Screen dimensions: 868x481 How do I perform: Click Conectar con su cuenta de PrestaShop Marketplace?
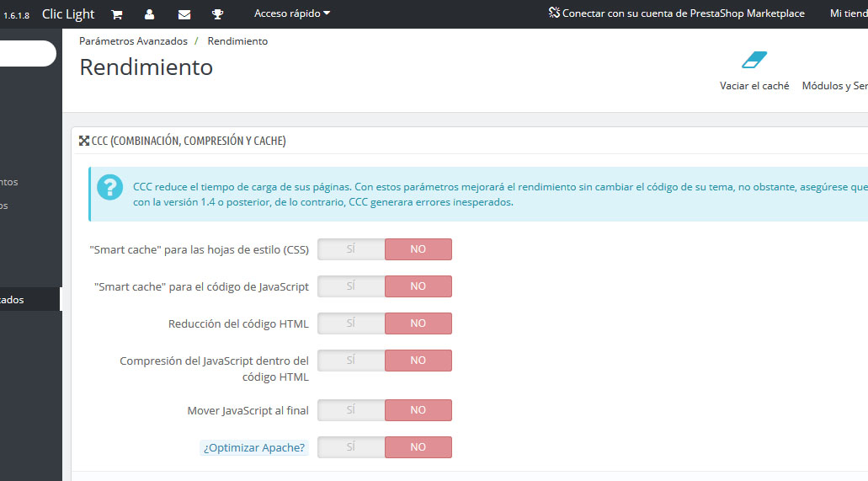pos(683,13)
